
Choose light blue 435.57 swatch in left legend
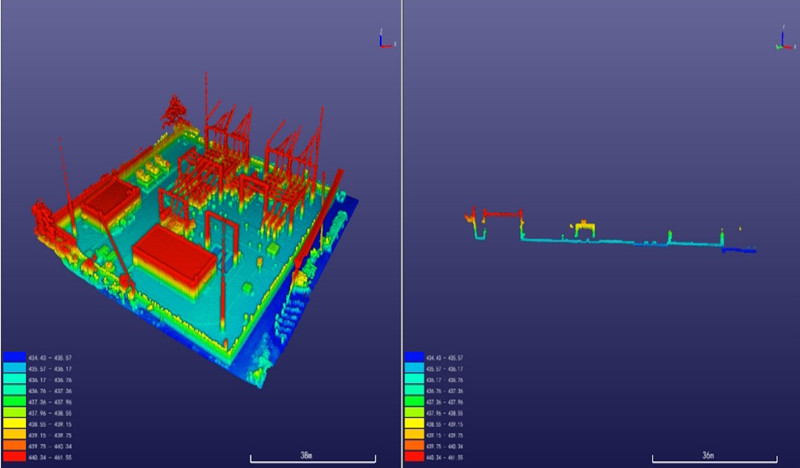14,369
